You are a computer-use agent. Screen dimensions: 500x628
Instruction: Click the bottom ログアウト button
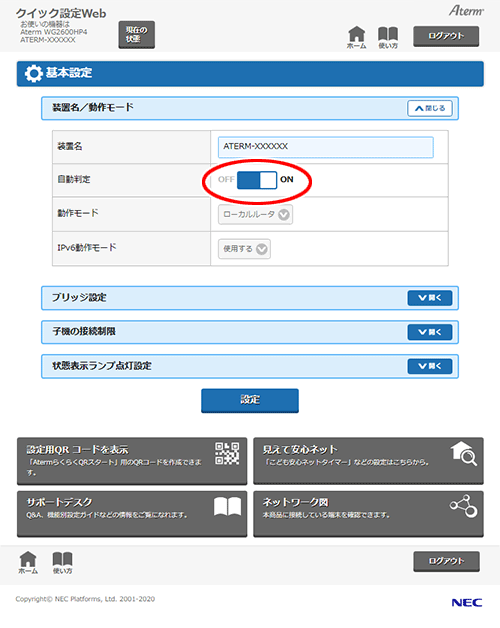pyautogui.click(x=446, y=562)
